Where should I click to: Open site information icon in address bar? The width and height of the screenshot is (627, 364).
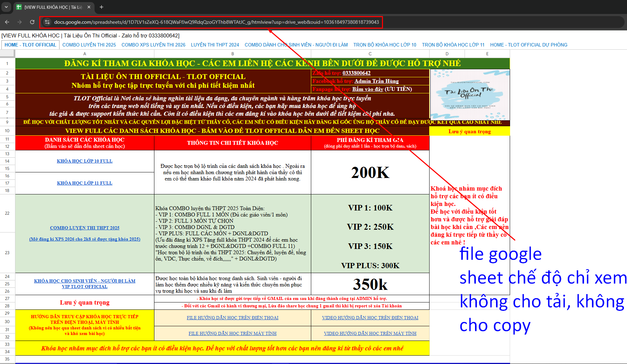point(47,22)
